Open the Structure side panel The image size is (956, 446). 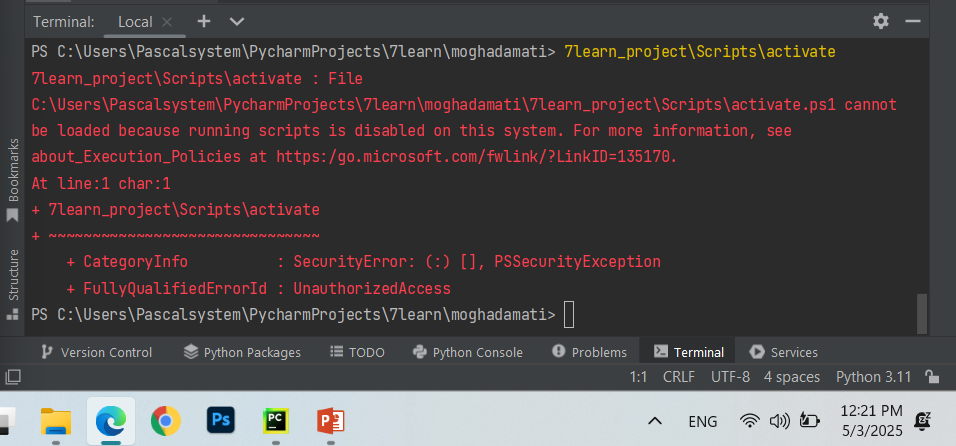point(12,283)
